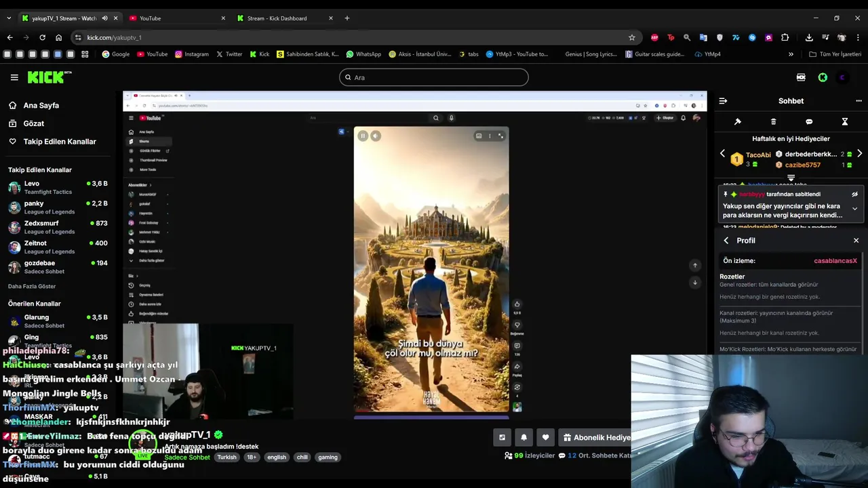The width and height of the screenshot is (868, 488).
Task: Go back from the Profil panel
Action: [x=726, y=241]
